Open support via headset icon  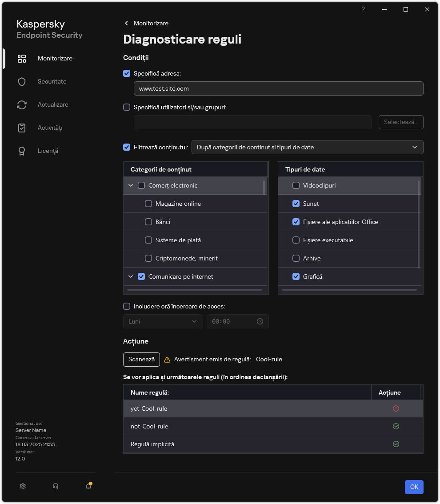(55, 486)
